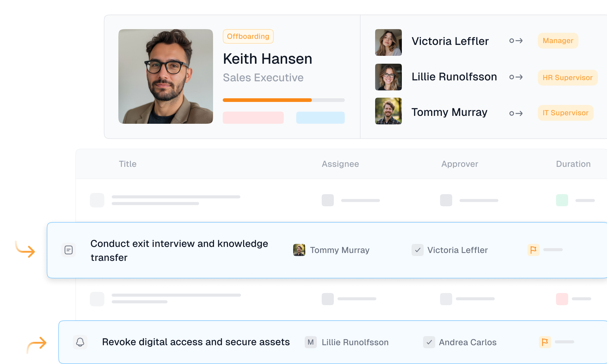Click the Offboarding status badge
607x364 pixels.
pyautogui.click(x=248, y=36)
